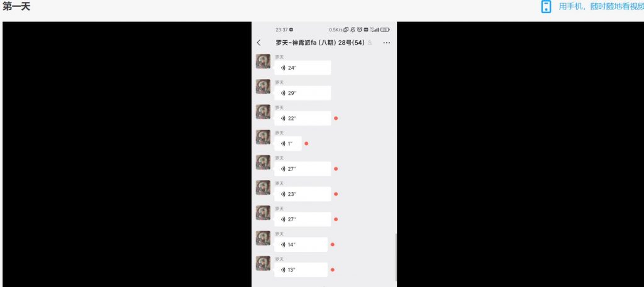This screenshot has width=644, height=287.
Task: Play the 1" voice message
Action: [x=288, y=143]
